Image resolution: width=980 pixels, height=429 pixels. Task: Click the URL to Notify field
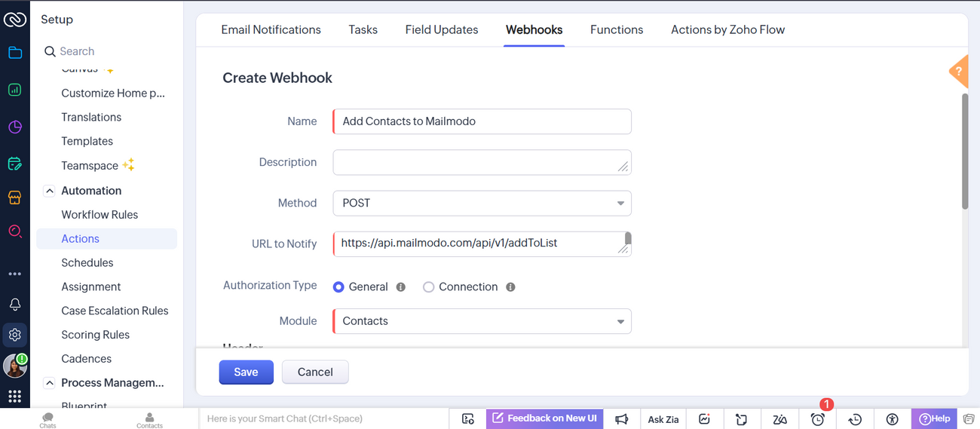tap(482, 244)
